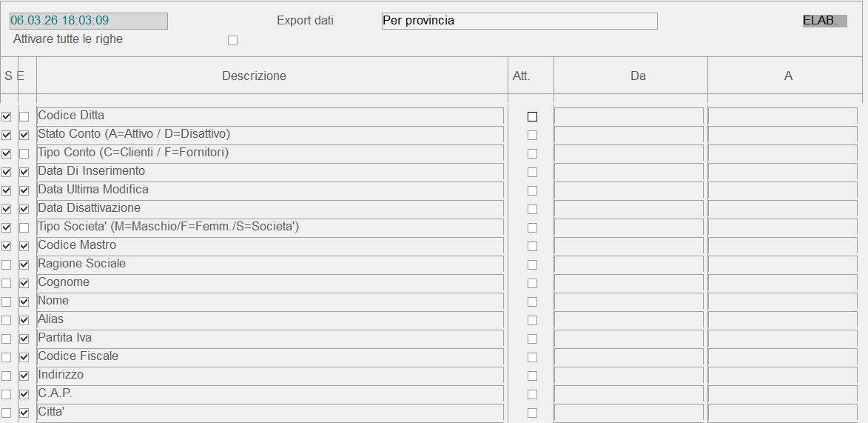Enable the Att. checkbox for Data Di Inserimento

pos(532,172)
